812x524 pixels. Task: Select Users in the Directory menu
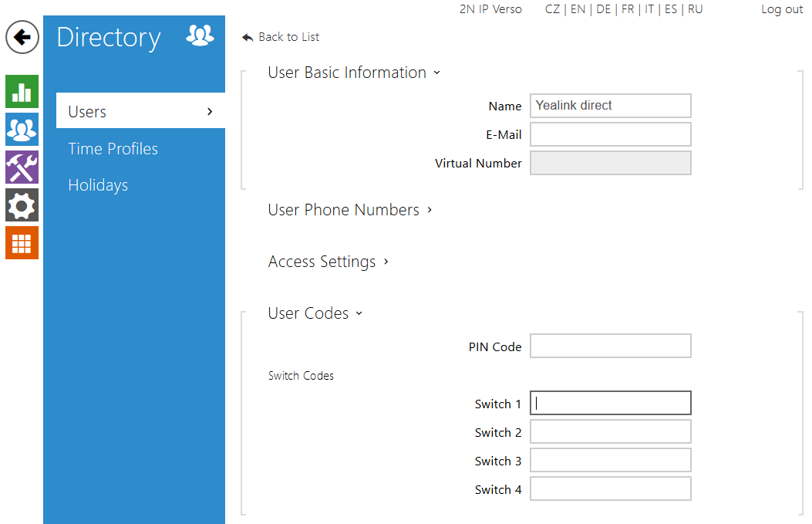coord(140,112)
